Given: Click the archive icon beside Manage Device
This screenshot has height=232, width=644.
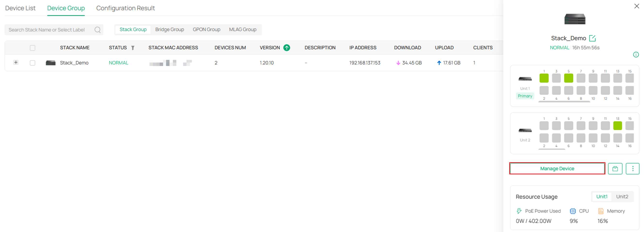Looking at the screenshot, I should click(x=615, y=169).
